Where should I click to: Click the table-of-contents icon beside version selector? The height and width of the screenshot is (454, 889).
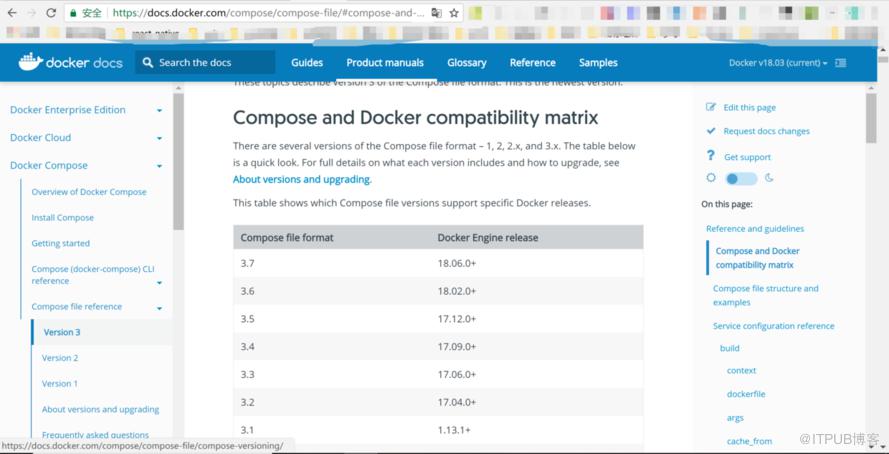pyautogui.click(x=841, y=63)
